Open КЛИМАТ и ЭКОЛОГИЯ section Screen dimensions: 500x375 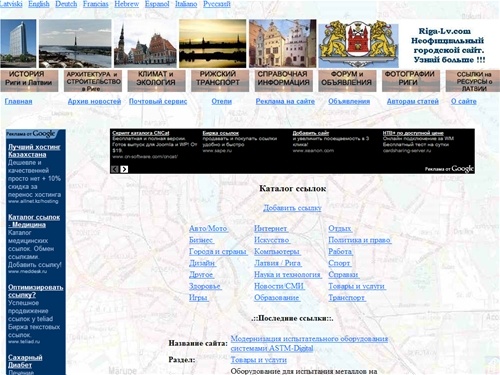(156, 81)
